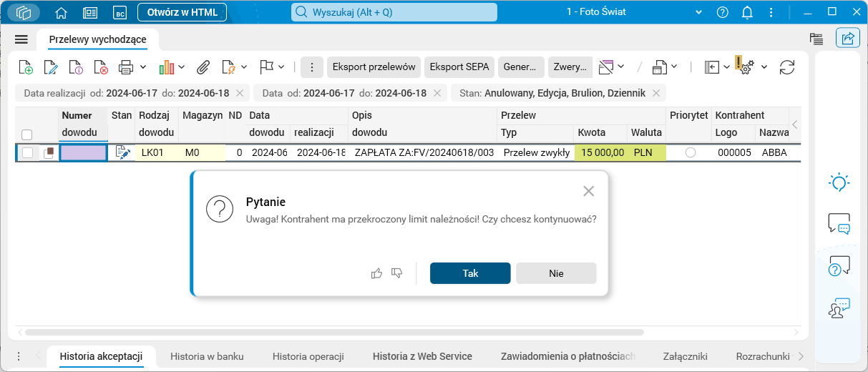Click the BC icon in title bar
This screenshot has width=868, height=372.
120,12
